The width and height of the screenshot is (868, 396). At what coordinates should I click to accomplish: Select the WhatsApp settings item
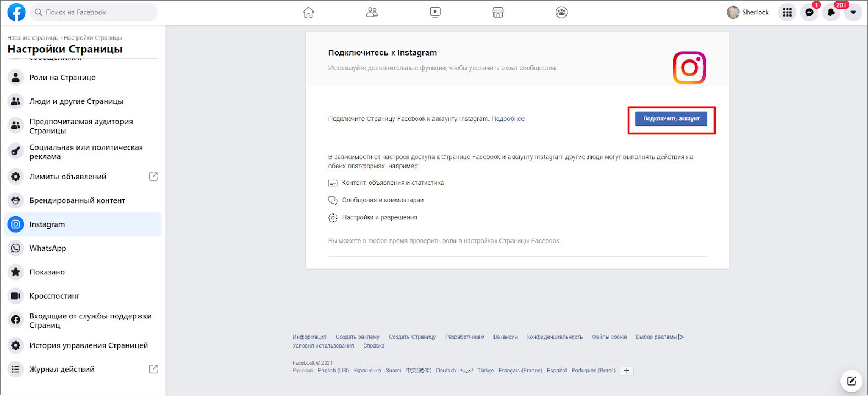83,248
